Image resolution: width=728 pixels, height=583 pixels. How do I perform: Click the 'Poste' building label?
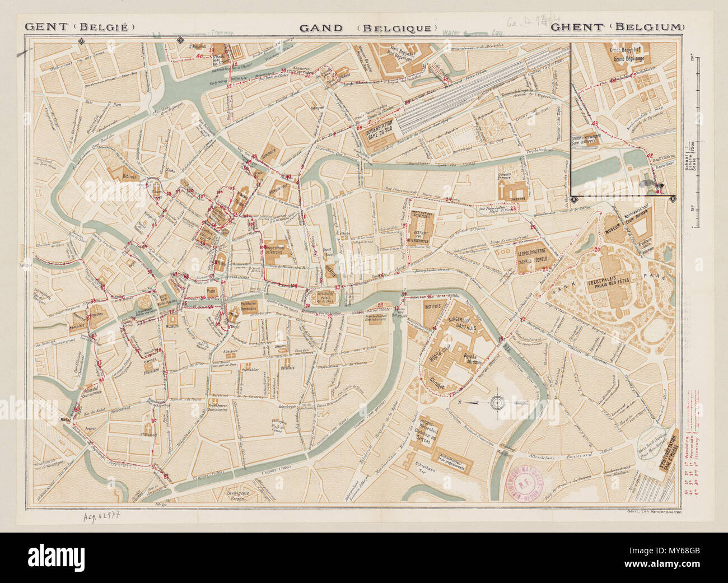[211, 291]
